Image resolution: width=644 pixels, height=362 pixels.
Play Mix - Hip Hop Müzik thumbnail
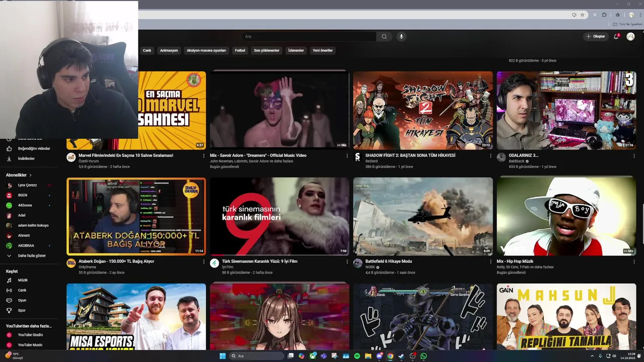[x=566, y=216]
